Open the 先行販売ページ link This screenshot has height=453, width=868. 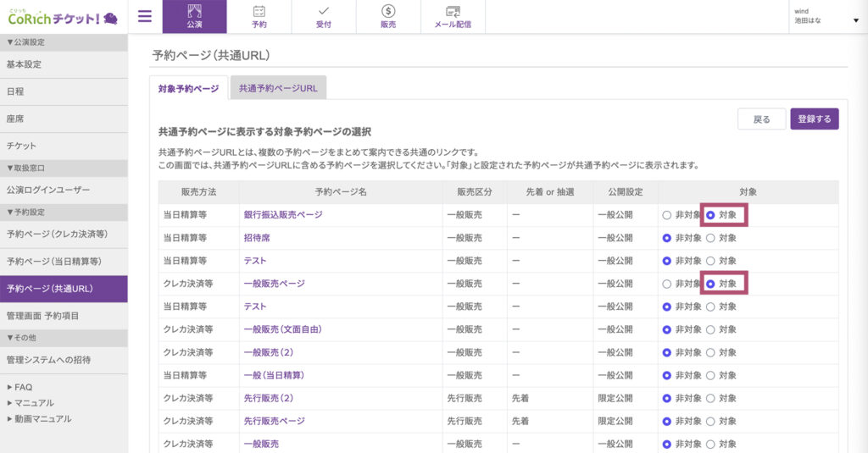(x=274, y=421)
